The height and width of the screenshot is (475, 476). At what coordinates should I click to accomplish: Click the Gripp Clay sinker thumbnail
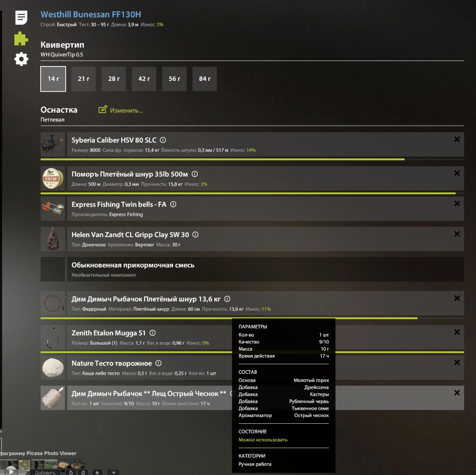(x=53, y=239)
